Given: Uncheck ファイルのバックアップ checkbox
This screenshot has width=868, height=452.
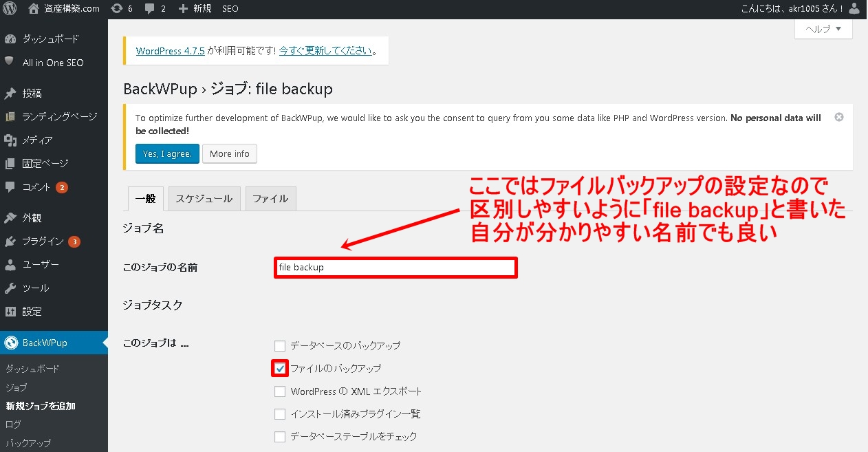Looking at the screenshot, I should [280, 368].
